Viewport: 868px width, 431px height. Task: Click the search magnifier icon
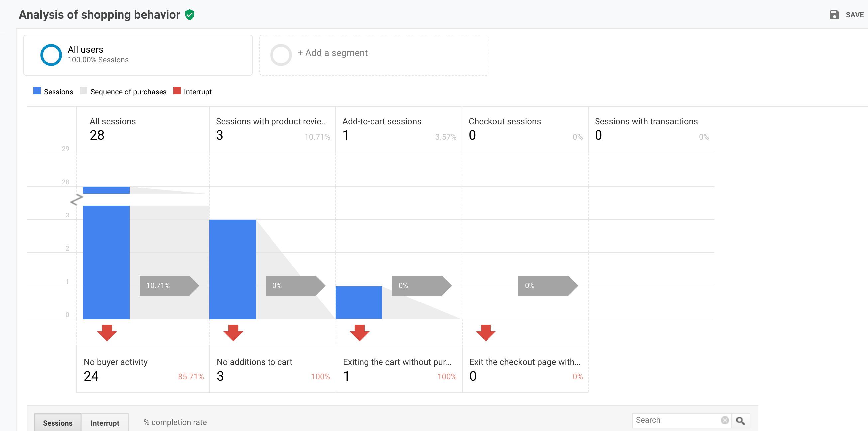(740, 421)
